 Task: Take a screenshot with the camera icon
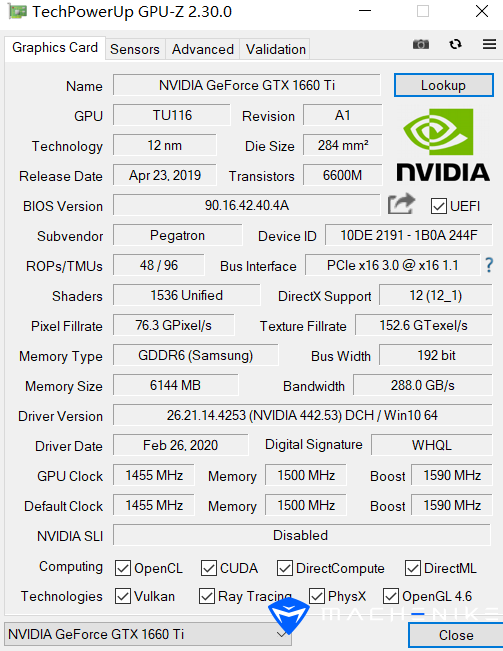tap(420, 44)
